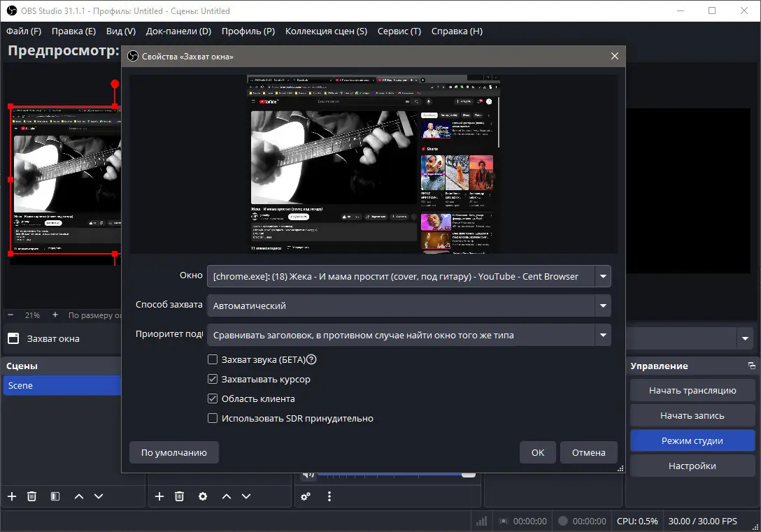Move scene up with arrow icon
761x532 pixels.
79,496
